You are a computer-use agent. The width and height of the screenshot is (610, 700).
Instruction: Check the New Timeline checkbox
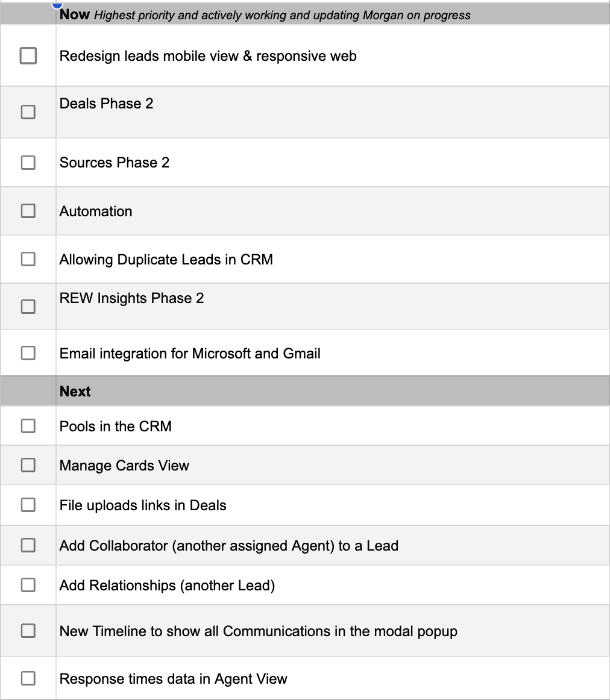[x=28, y=631]
